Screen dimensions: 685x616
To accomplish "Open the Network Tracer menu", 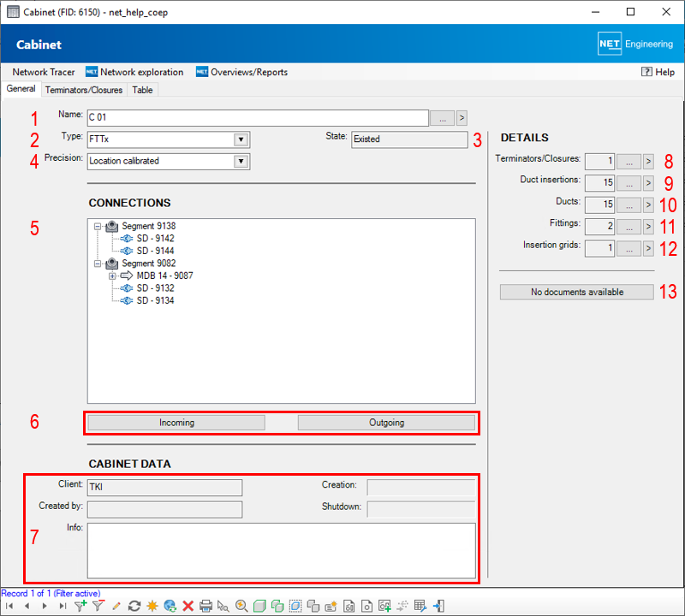I will [x=44, y=72].
